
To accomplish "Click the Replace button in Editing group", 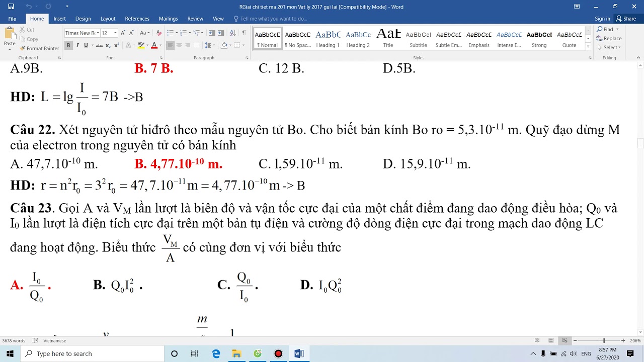I will click(609, 38).
